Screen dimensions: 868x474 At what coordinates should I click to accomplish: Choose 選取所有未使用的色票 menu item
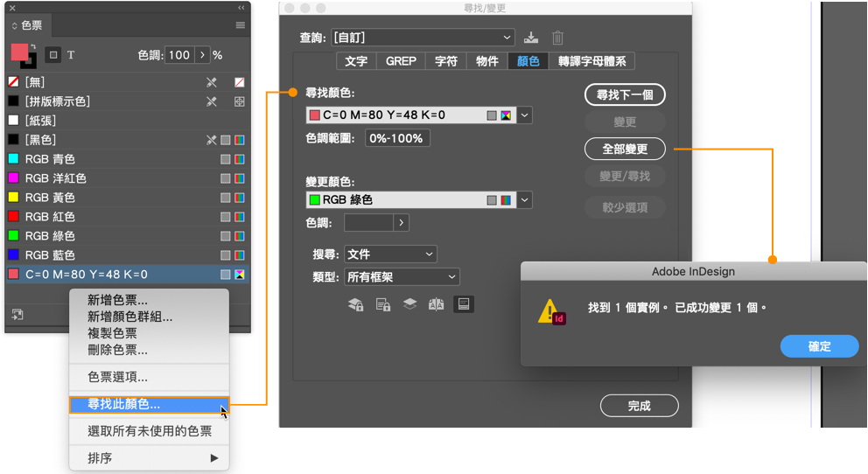149,431
